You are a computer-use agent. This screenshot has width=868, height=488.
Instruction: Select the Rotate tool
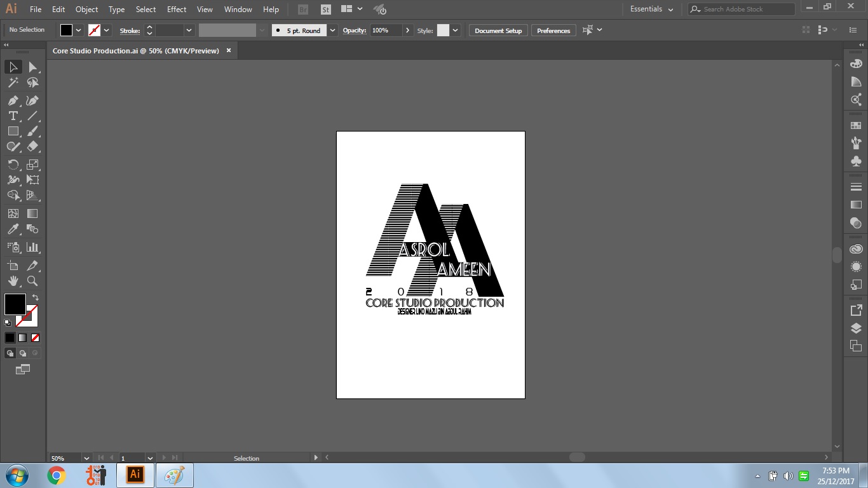coord(13,165)
